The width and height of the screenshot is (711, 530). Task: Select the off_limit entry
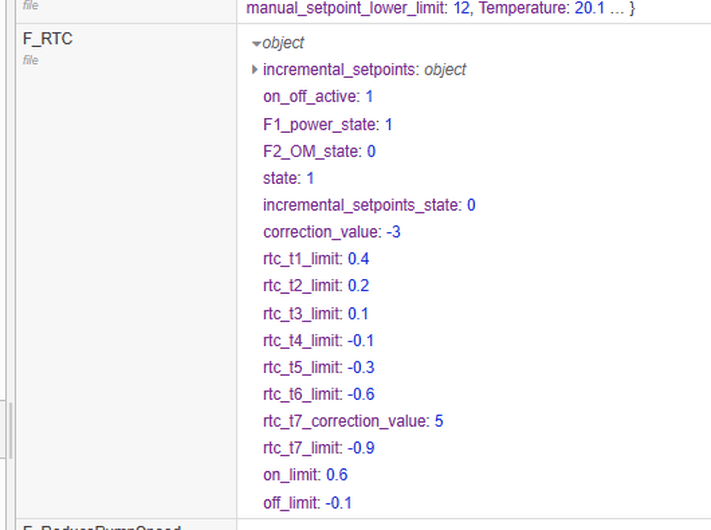click(307, 502)
